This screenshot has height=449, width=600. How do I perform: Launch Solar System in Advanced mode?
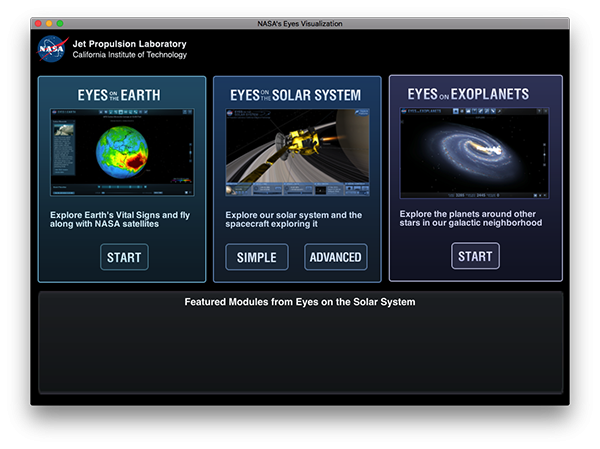click(336, 257)
